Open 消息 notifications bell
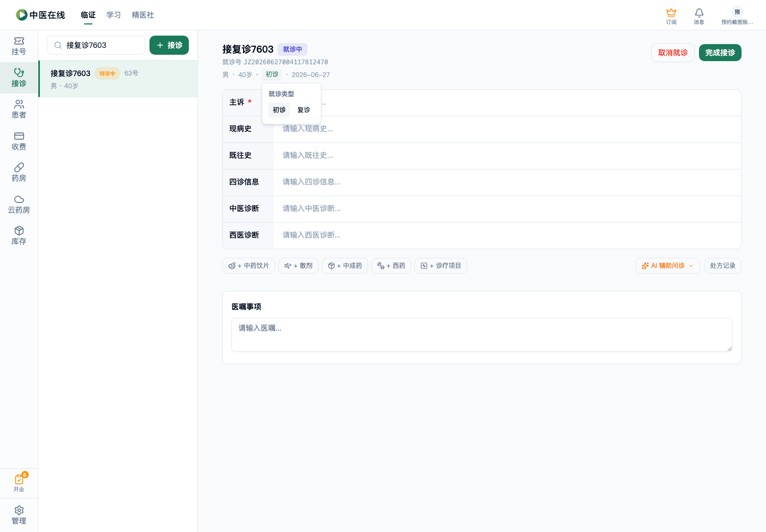The width and height of the screenshot is (766, 532). click(x=699, y=16)
